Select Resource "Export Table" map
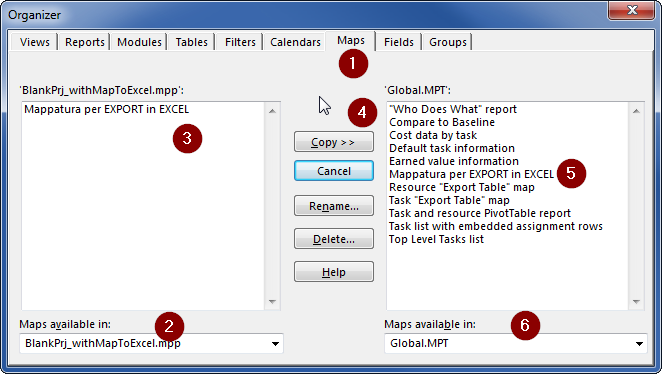Screen dimensions: 662x374 point(461,187)
